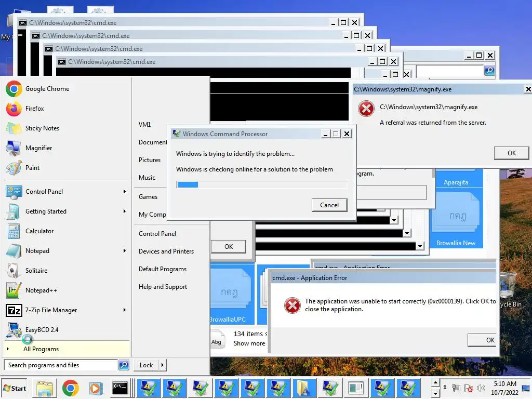The width and height of the screenshot is (532, 399).
Task: Click OK in the magnify.exe error dialog
Action: coord(512,153)
